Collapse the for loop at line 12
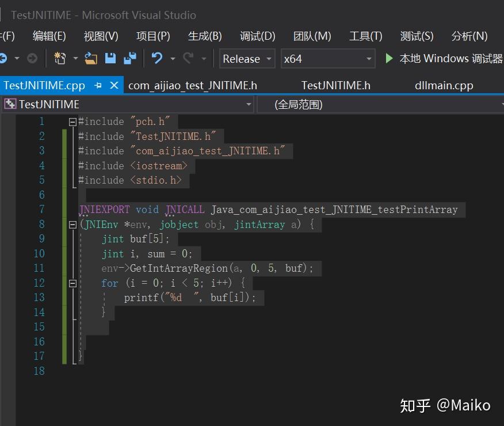This screenshot has width=504, height=426. 72,283
